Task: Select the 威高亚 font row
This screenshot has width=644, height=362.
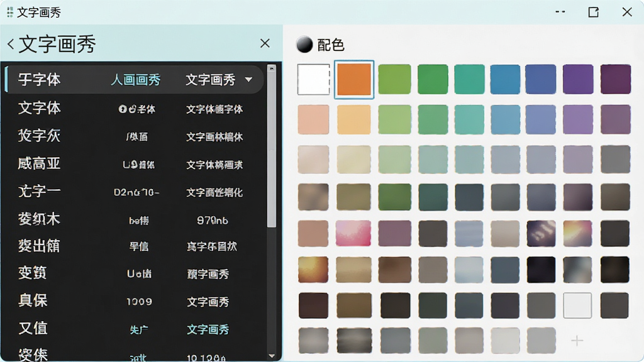Action: [x=134, y=164]
